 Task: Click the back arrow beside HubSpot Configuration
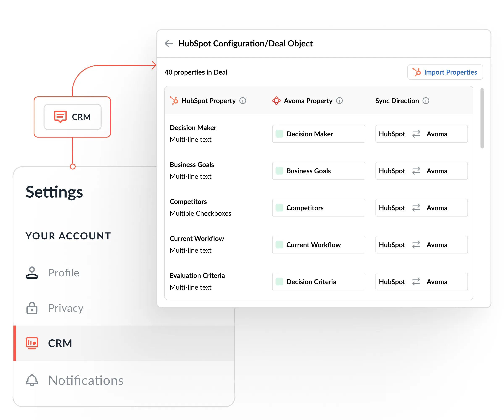[169, 43]
